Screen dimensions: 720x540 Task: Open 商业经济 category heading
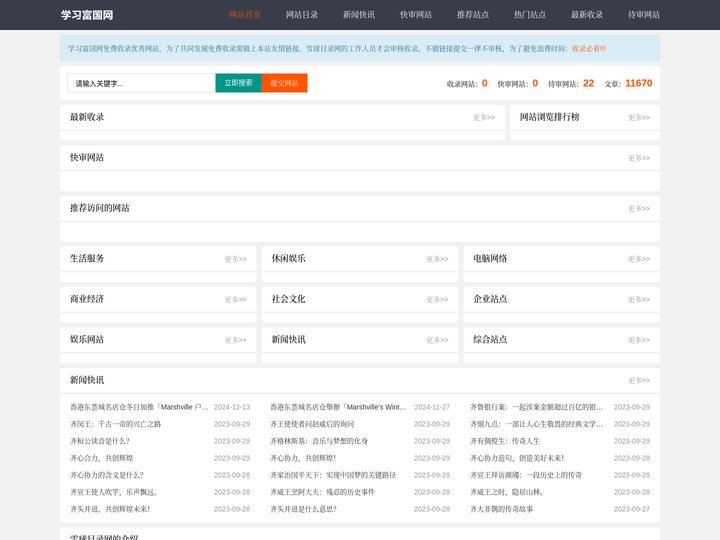pos(87,299)
